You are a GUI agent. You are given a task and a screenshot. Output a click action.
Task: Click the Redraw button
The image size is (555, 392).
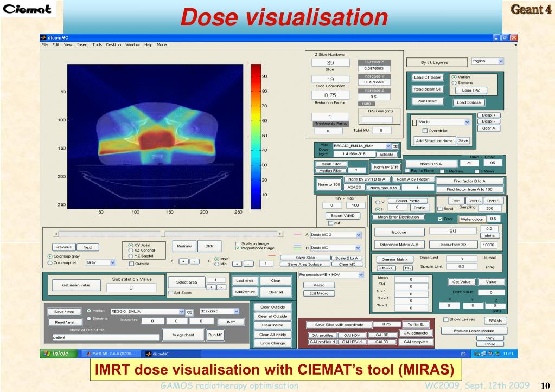click(x=184, y=246)
